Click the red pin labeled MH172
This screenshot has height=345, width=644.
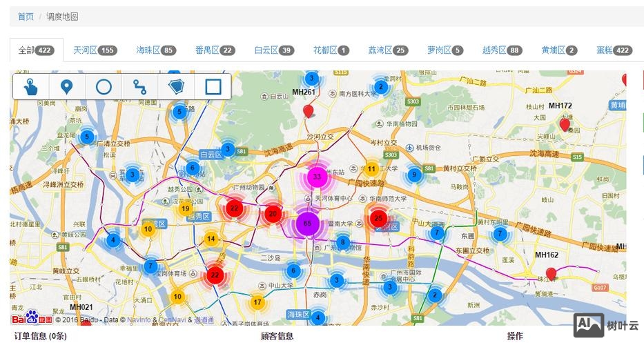coord(565,124)
